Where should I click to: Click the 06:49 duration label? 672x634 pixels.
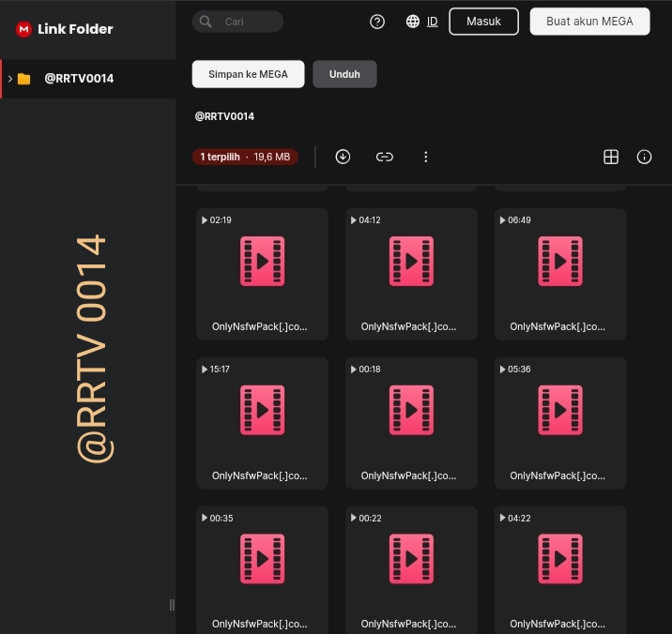point(519,220)
